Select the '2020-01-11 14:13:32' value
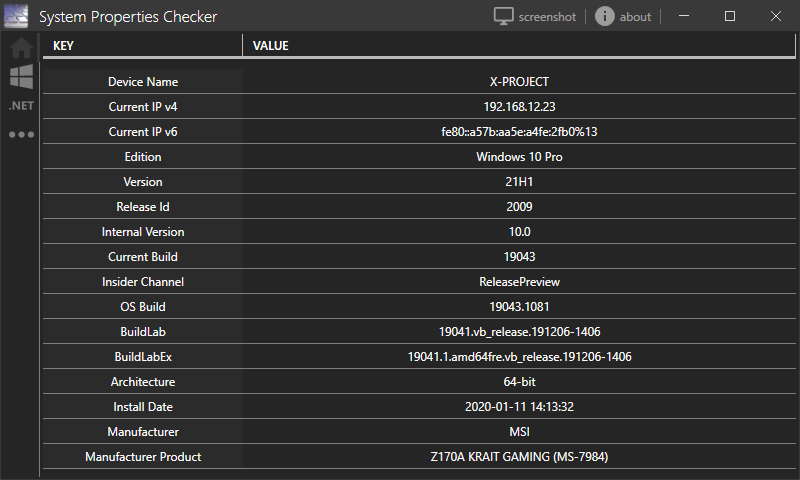 click(x=519, y=407)
